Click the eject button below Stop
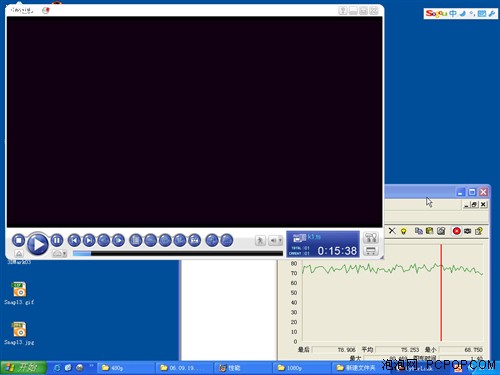 coord(19,254)
